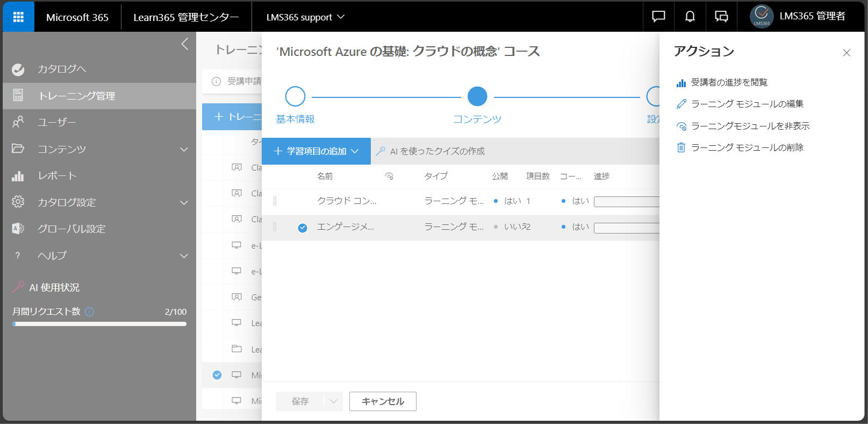Screen dimensions: 868x424
Task: Click 受講者の進捗を閲覧 action
Action: [x=729, y=82]
